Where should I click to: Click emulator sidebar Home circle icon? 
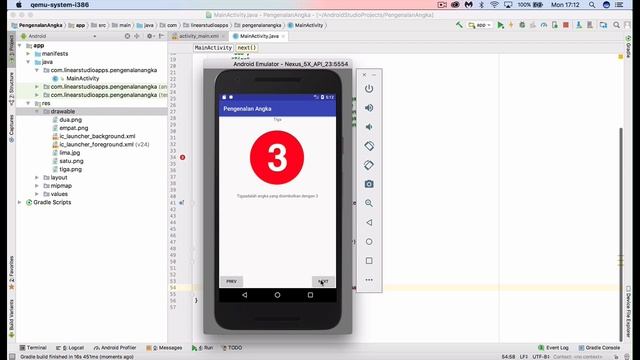click(369, 242)
